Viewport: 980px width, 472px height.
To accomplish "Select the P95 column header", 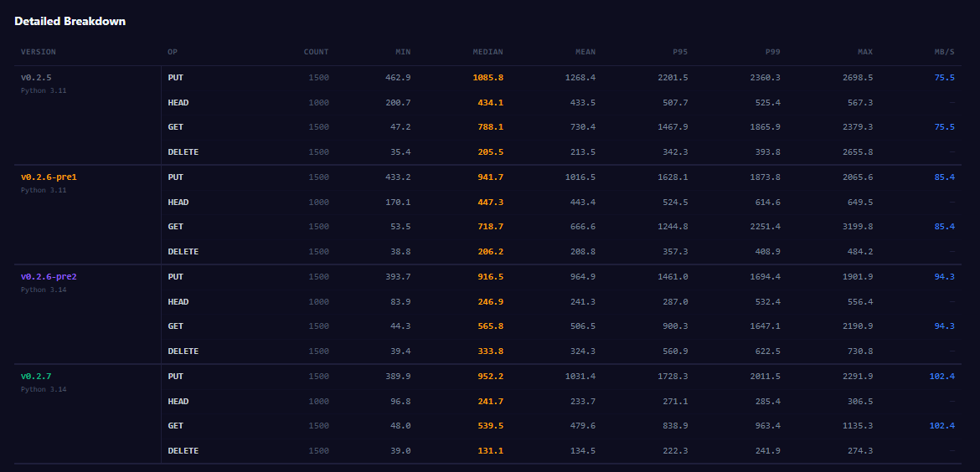I will (679, 52).
